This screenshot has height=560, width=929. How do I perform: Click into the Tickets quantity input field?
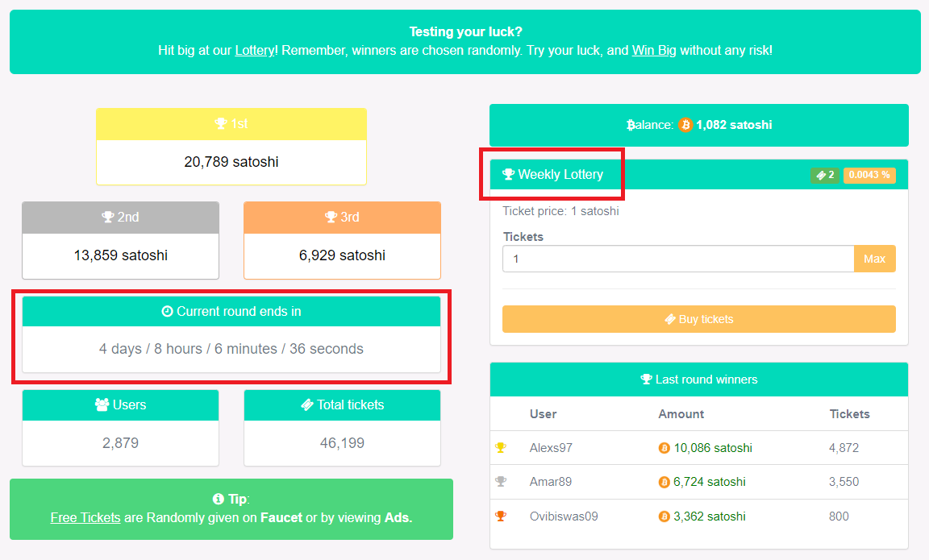click(678, 259)
